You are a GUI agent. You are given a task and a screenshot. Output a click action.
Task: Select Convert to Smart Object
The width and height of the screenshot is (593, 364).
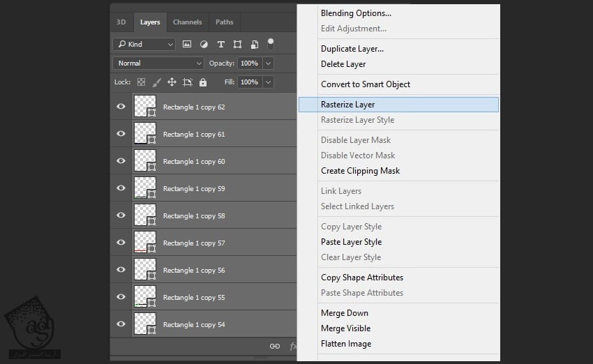(x=365, y=84)
